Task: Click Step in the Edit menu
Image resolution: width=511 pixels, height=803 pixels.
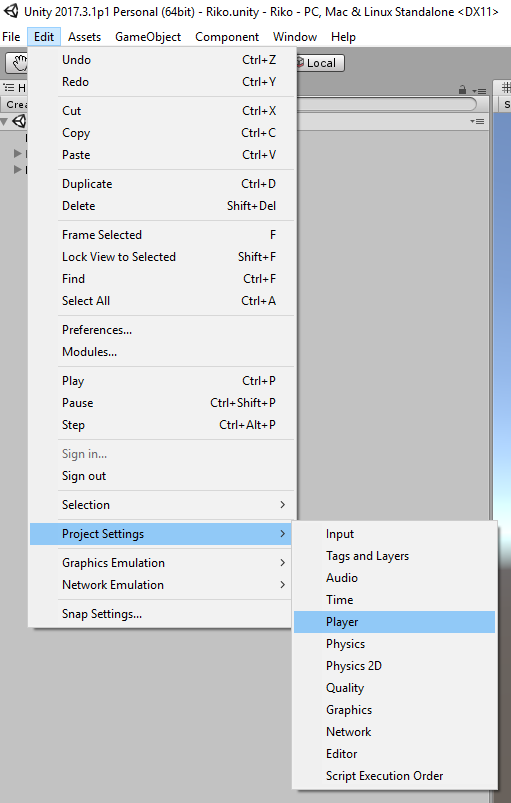Action: click(162, 425)
